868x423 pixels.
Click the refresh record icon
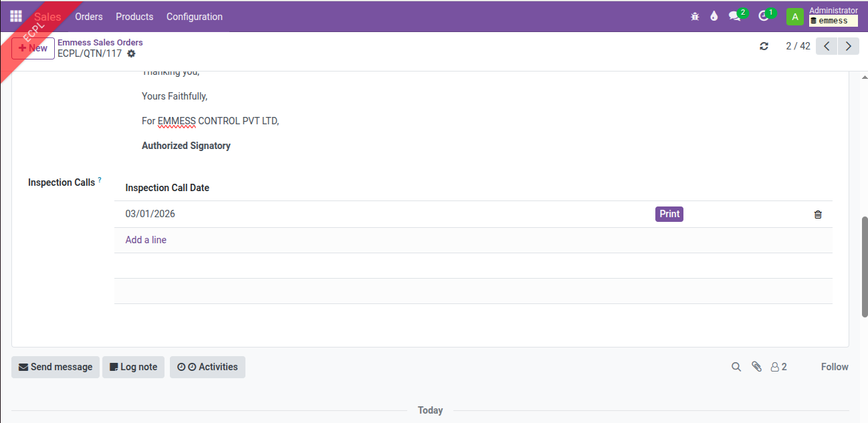point(764,46)
